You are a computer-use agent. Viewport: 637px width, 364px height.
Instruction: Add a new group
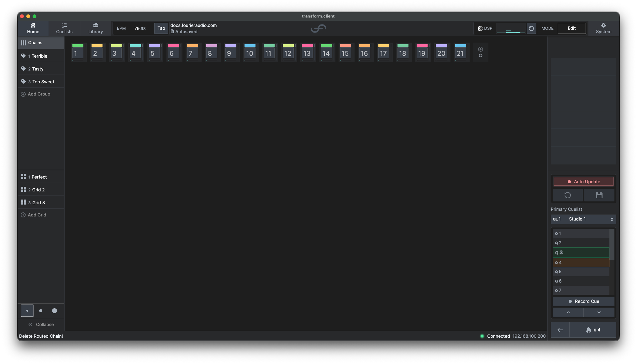click(x=35, y=94)
